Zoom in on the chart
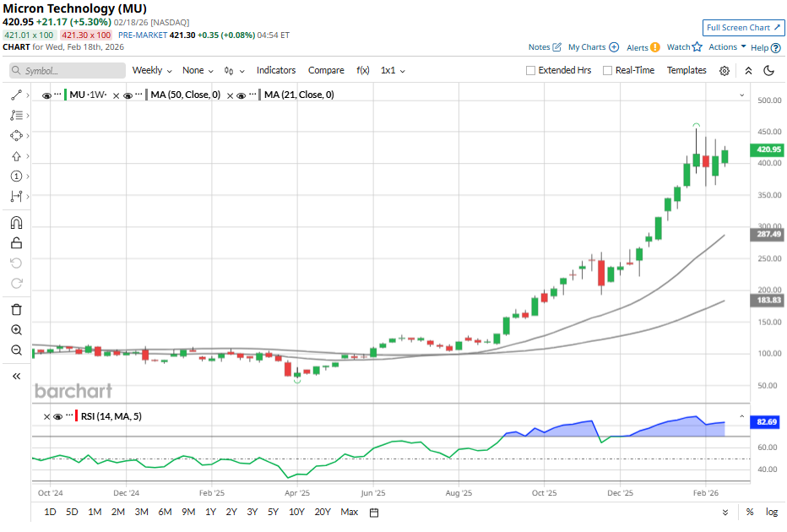The image size is (787, 532). (x=16, y=329)
